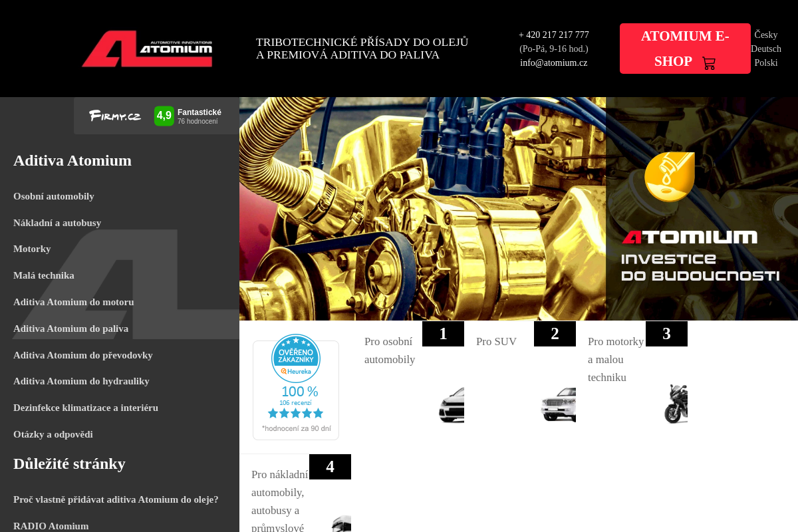798x532 pixels.
Task: Click the golden oil drop icon
Action: tap(670, 177)
